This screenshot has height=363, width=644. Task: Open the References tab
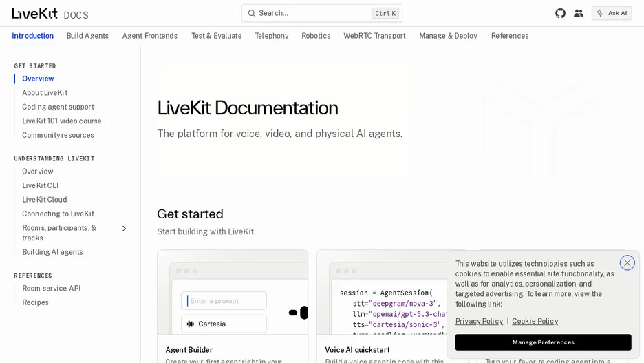510,36
